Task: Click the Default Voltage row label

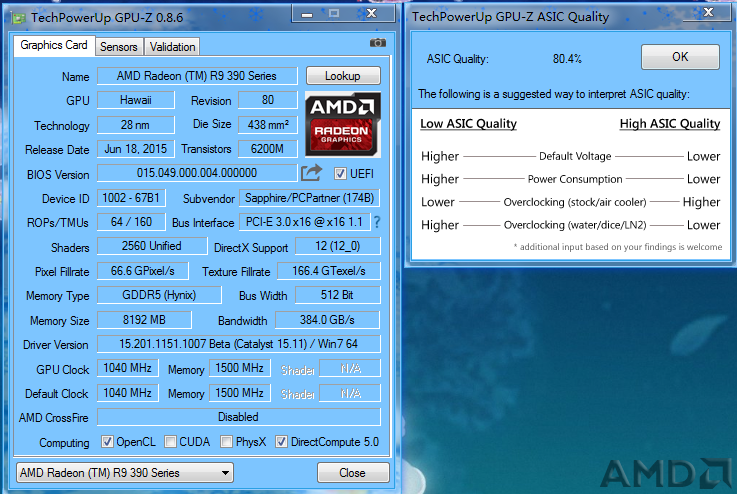Action: [575, 156]
